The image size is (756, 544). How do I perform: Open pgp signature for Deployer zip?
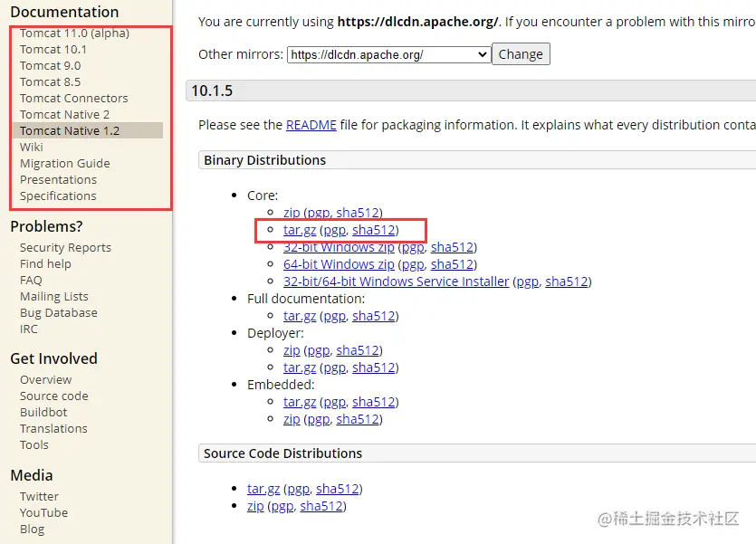point(319,350)
